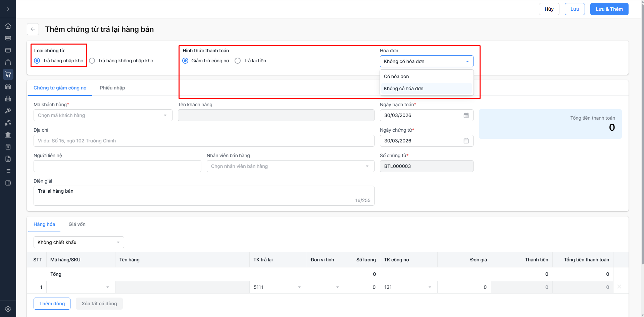The width and height of the screenshot is (644, 317).
Task: Switch to the Phiếu nhập tab
Action: (x=112, y=88)
